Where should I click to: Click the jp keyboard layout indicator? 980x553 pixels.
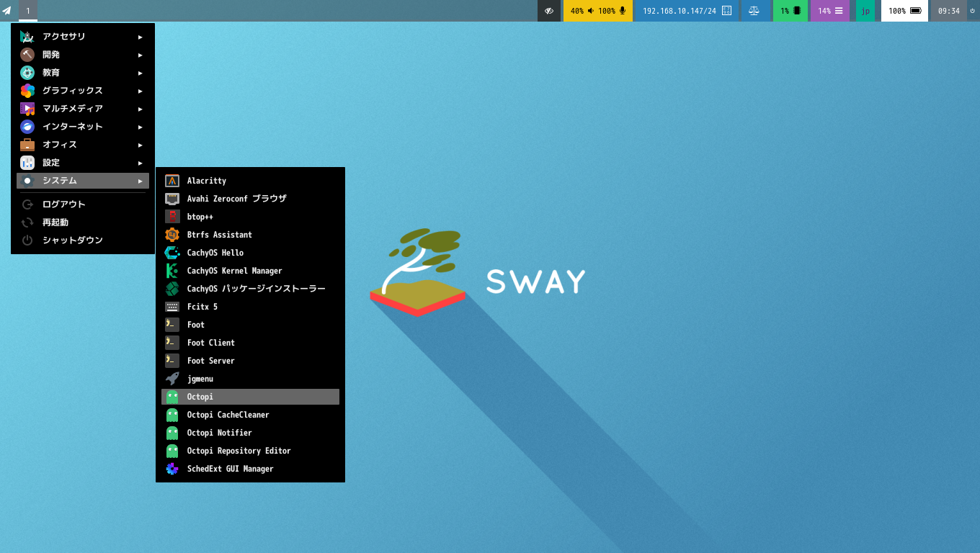tap(865, 11)
